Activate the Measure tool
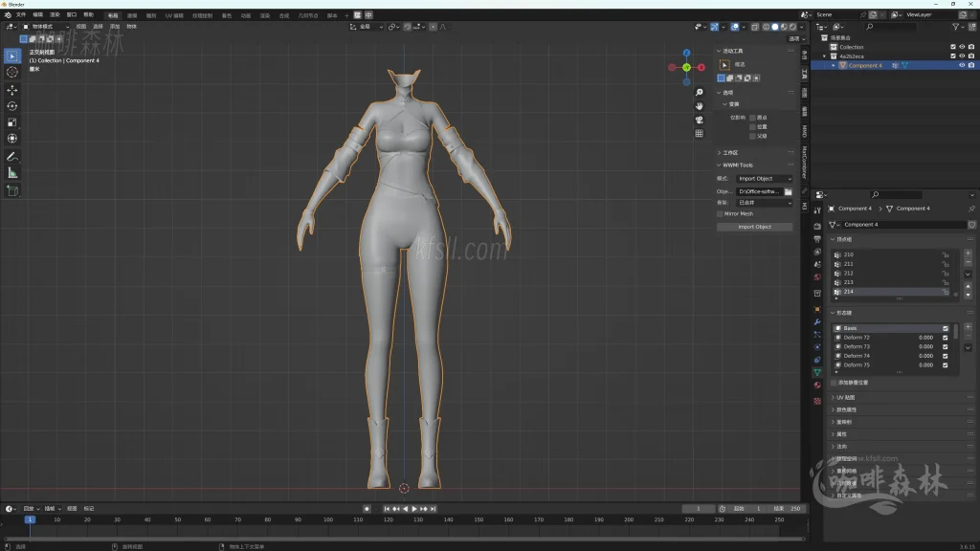980x551 pixels. (x=11, y=173)
